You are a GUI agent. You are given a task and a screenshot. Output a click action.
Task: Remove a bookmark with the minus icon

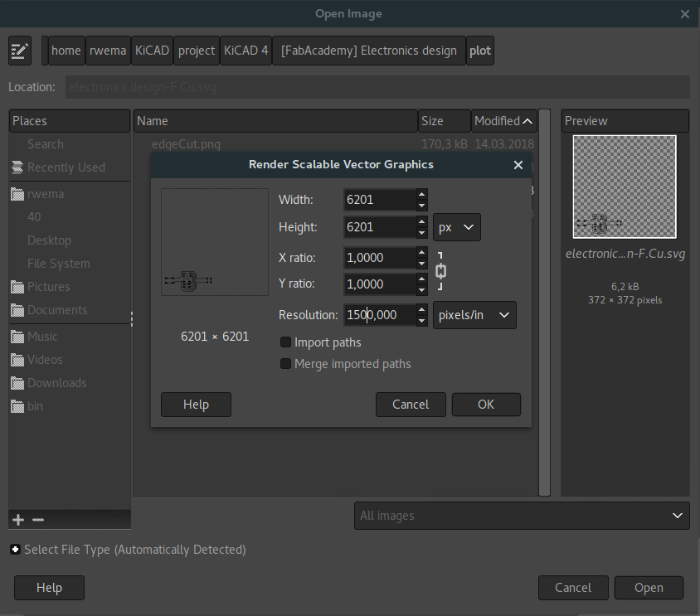tap(37, 520)
